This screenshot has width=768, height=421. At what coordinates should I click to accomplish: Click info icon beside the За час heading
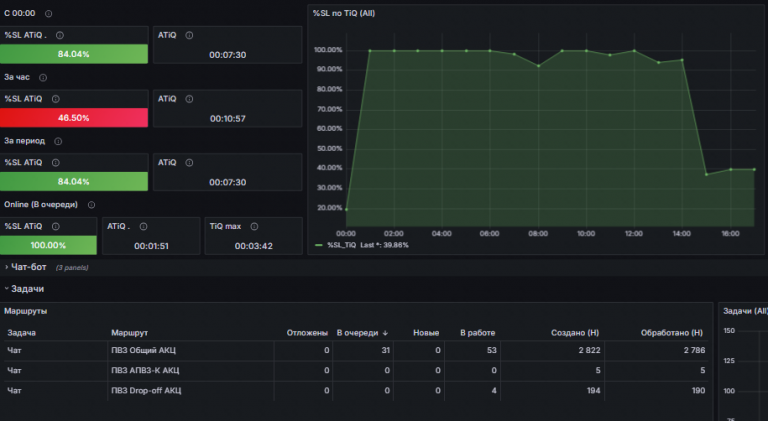(43, 77)
